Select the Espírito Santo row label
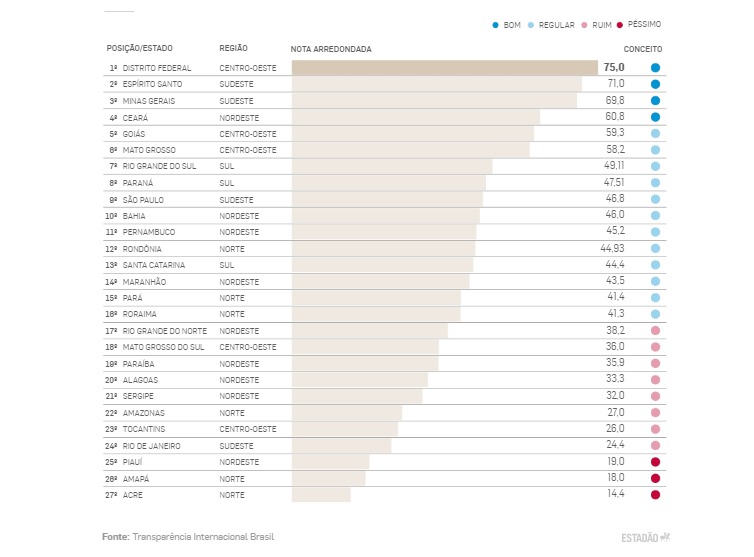This screenshot has width=754, height=557. pyautogui.click(x=151, y=84)
